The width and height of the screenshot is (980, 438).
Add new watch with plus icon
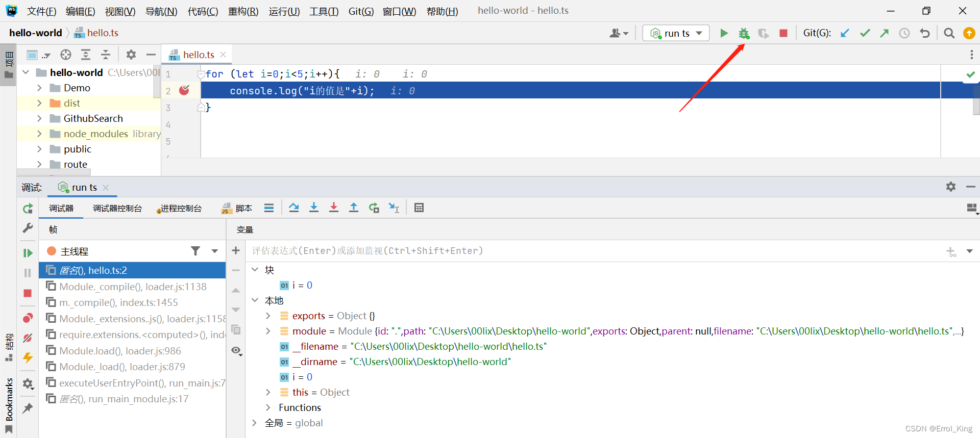(x=236, y=250)
